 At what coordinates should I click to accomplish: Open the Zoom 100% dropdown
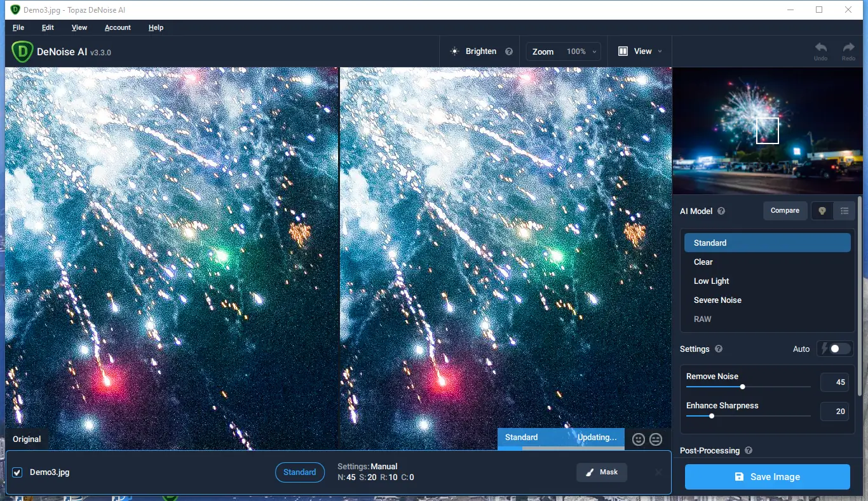click(563, 51)
